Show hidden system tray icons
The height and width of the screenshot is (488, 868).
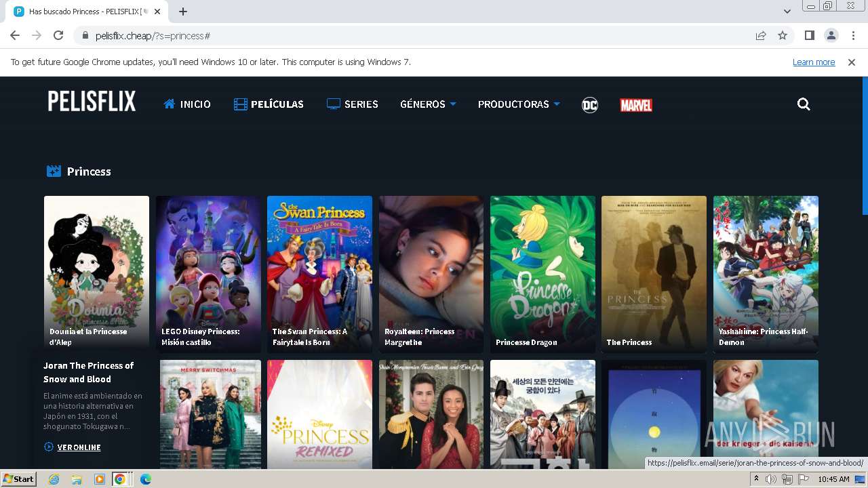757,479
